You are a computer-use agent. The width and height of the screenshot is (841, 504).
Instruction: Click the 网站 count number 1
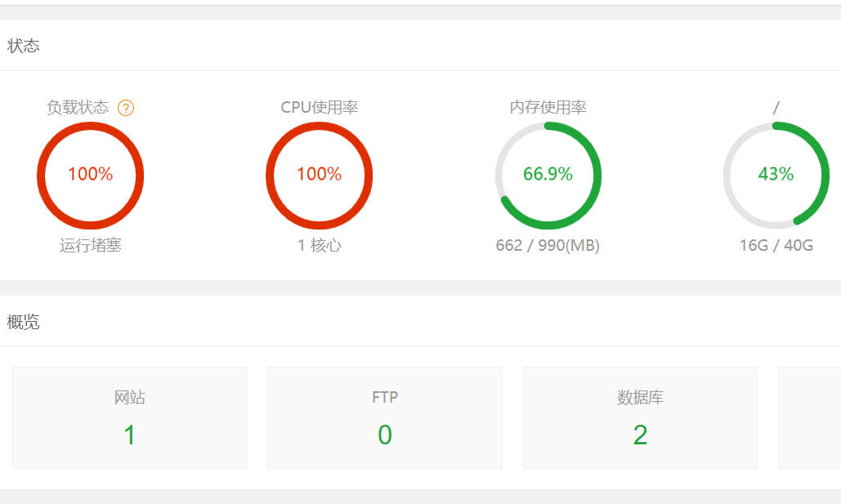(129, 435)
